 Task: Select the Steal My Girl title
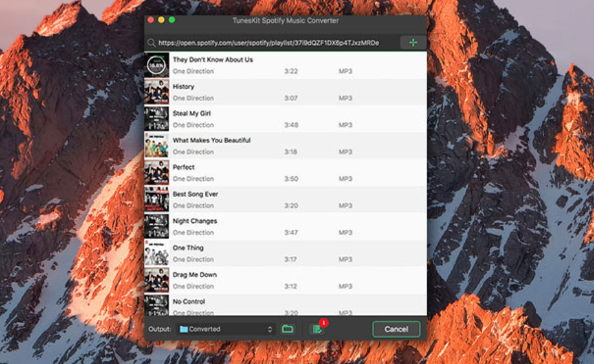(192, 113)
